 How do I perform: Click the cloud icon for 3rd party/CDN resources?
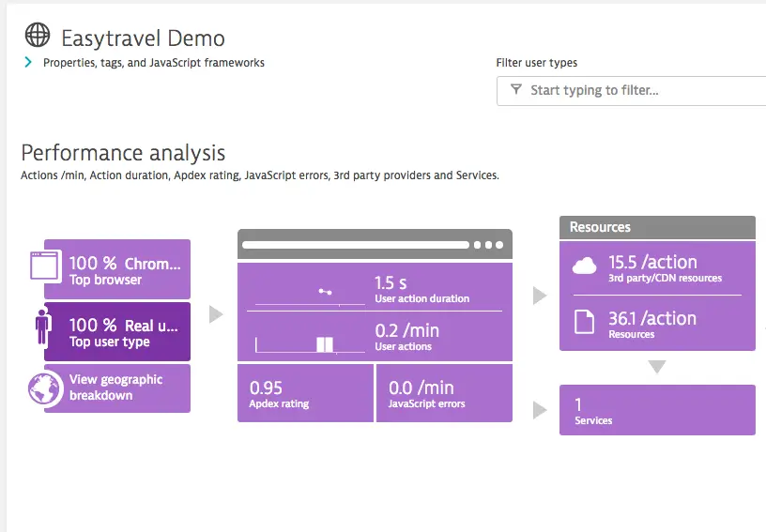coord(584,266)
